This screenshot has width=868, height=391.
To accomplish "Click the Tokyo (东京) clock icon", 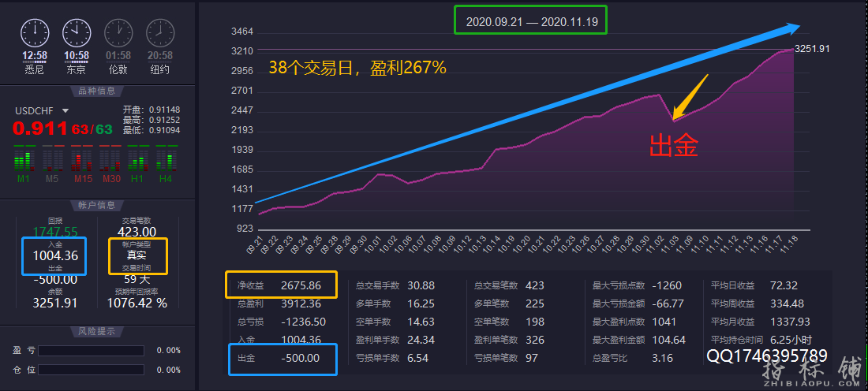I will point(76,33).
